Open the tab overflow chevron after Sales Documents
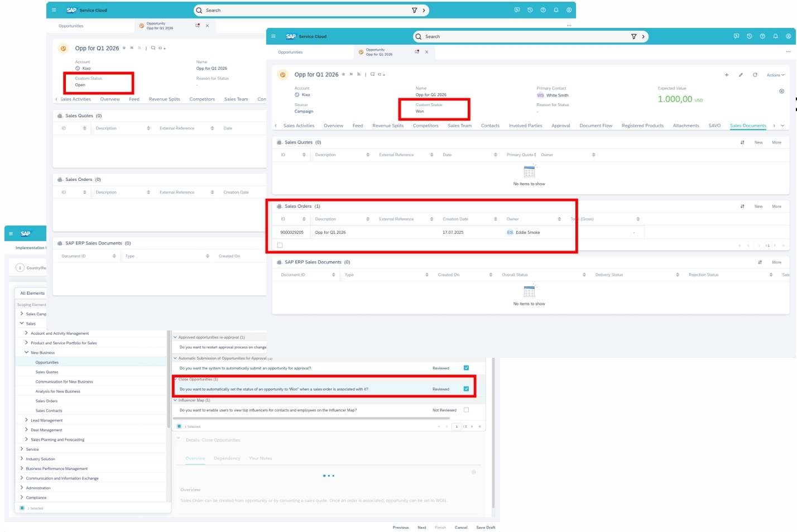This screenshot has width=797, height=532. (x=782, y=126)
